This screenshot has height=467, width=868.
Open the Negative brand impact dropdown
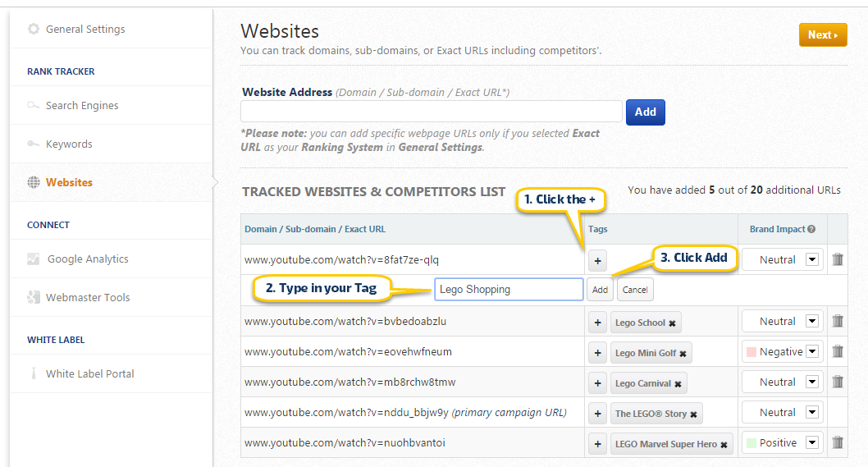(812, 351)
